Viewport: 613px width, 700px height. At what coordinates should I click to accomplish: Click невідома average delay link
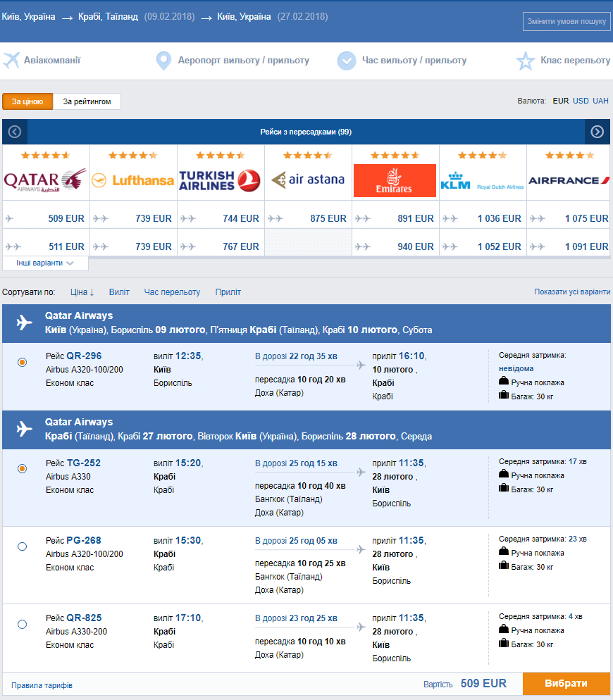coord(516,368)
